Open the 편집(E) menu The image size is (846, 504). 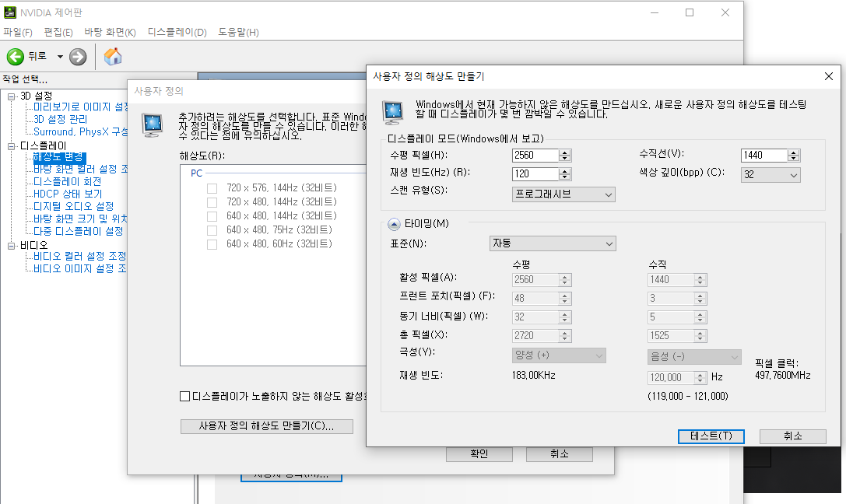58,33
